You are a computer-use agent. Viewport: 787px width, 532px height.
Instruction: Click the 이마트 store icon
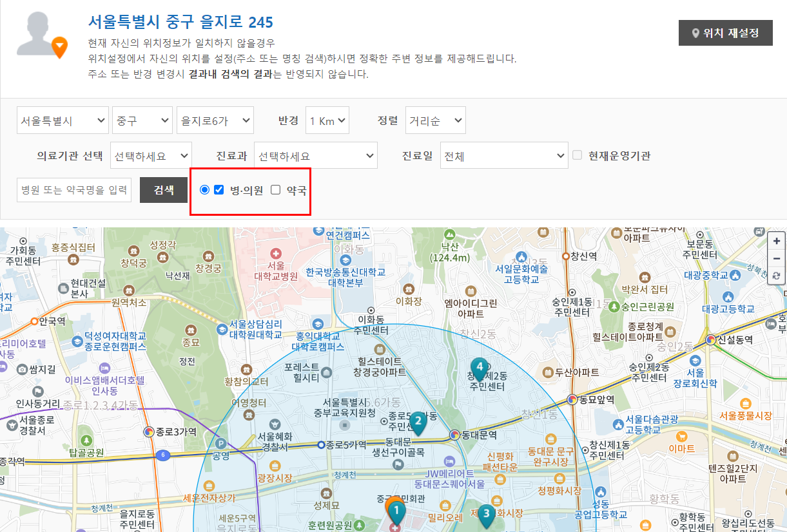coord(683,435)
